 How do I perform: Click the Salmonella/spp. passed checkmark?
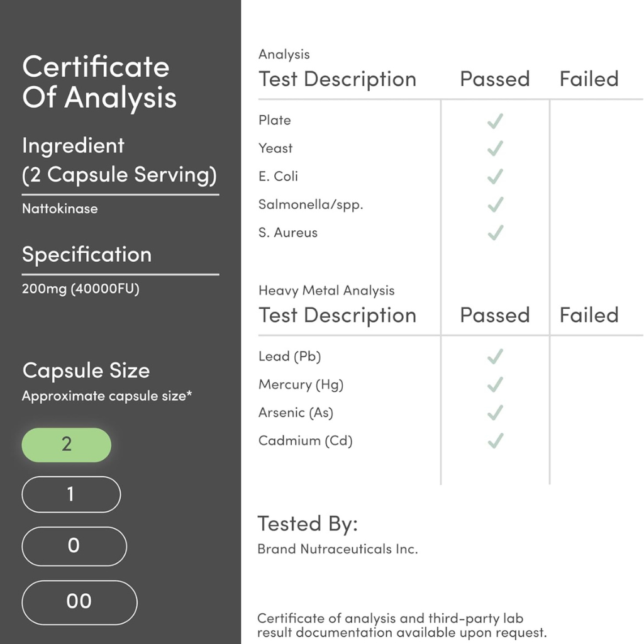tap(495, 204)
